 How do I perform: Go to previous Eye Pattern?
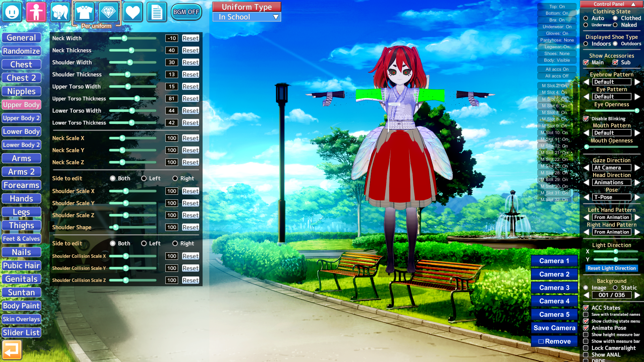pos(586,97)
